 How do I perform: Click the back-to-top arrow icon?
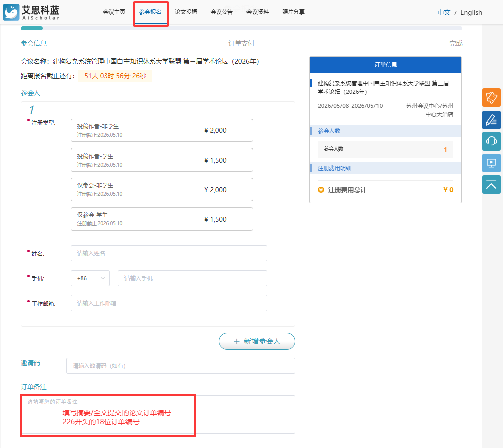491,184
